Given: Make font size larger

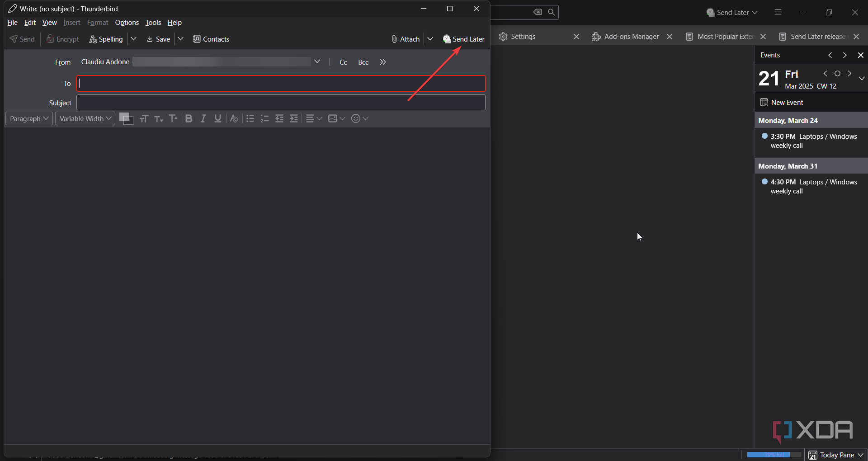Looking at the screenshot, I should point(173,118).
